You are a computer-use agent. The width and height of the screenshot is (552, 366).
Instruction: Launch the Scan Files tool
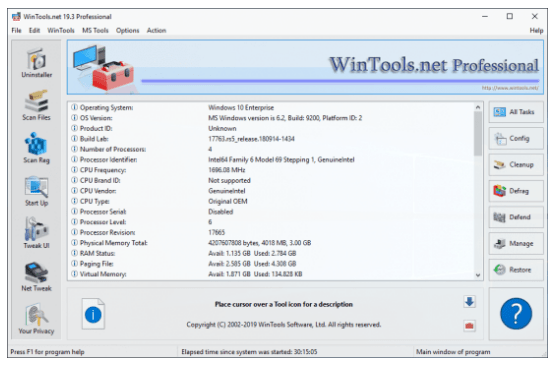tap(36, 105)
